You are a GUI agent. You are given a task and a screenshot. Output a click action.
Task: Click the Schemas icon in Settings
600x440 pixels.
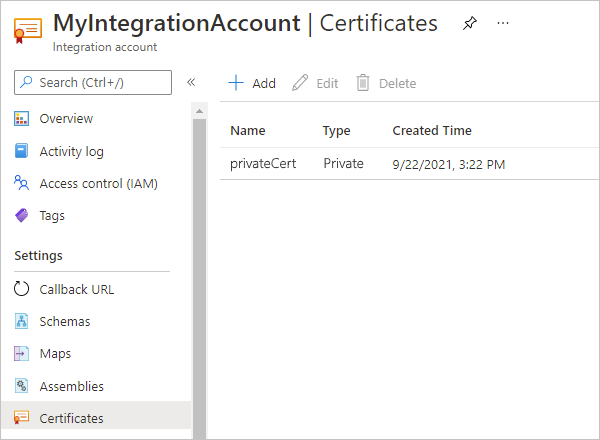pyautogui.click(x=22, y=321)
